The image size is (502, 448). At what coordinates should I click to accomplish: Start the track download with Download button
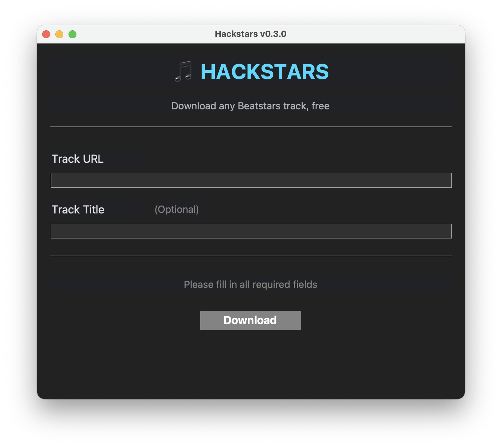point(251,321)
